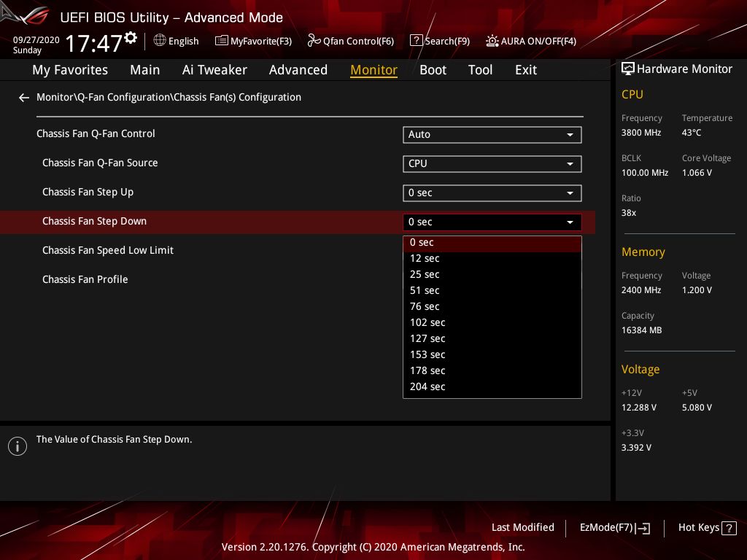Select 76 sec option
The height and width of the screenshot is (560, 747).
pos(492,307)
